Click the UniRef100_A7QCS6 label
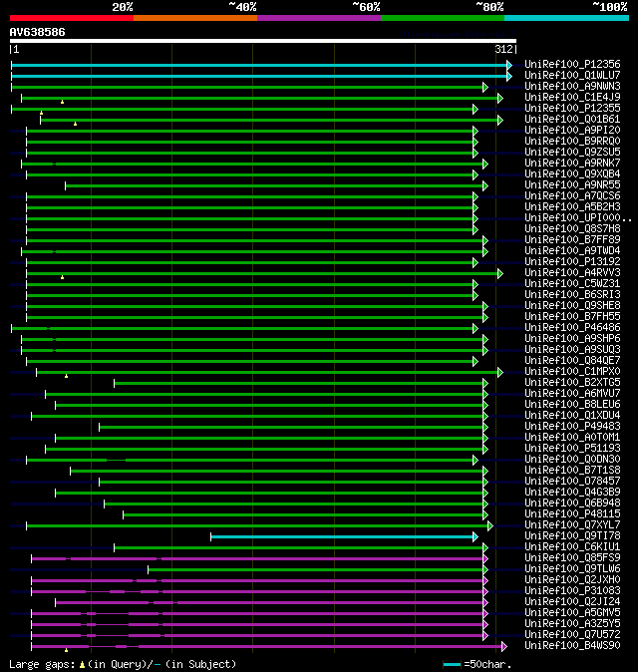The width and height of the screenshot is (638, 672). pyautogui.click(x=572, y=195)
